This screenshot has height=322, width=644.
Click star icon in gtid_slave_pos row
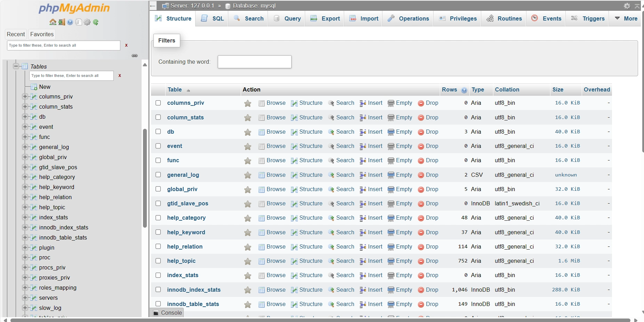coord(248,204)
